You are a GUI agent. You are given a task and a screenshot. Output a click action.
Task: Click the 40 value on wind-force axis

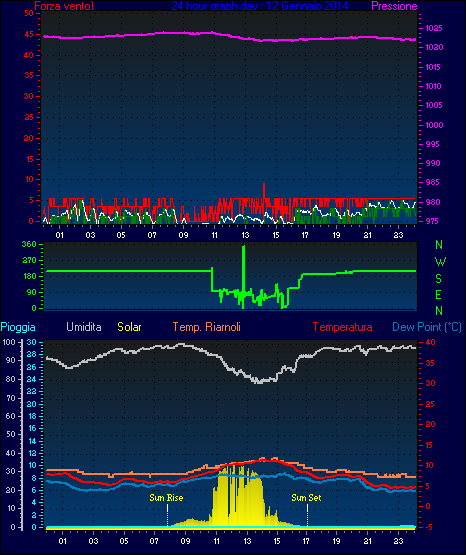click(29, 55)
